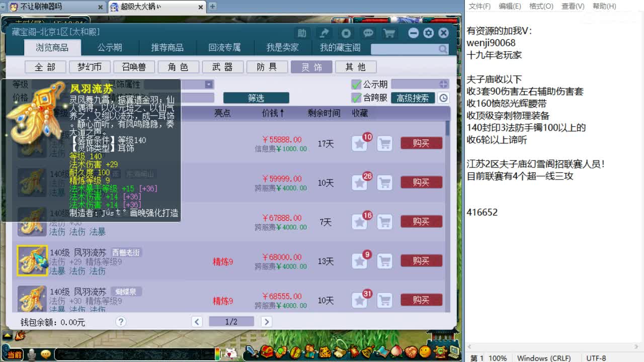Click the share arrow icon near the window controls
Image resolution: width=644 pixels, height=362 pixels.
tap(324, 33)
